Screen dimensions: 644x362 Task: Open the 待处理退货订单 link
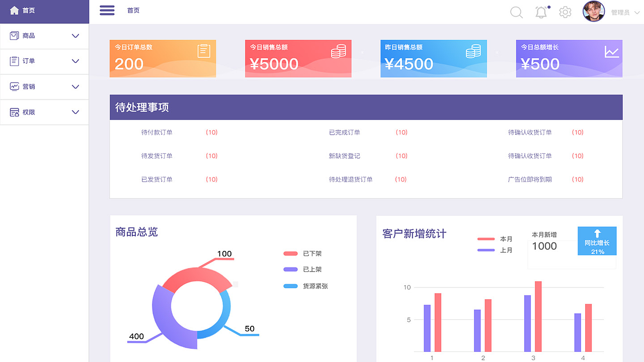pyautogui.click(x=351, y=179)
